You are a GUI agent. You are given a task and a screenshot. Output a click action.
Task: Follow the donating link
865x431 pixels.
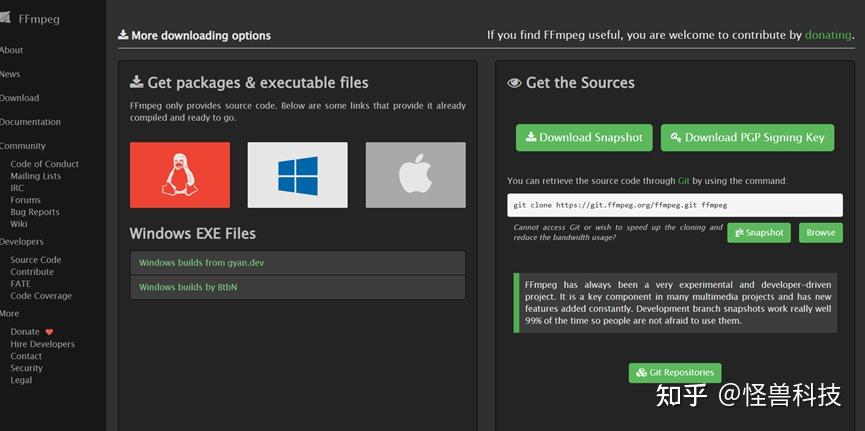(x=828, y=35)
